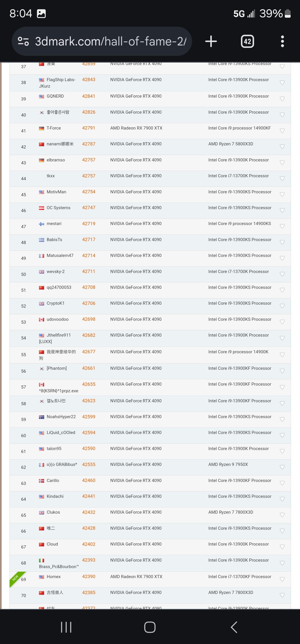Tap the 3dmark.com address bar

pyautogui.click(x=110, y=41)
